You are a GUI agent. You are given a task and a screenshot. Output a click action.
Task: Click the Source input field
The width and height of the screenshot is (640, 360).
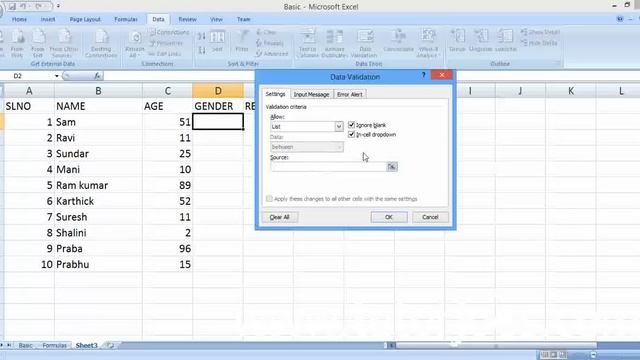[329, 167]
